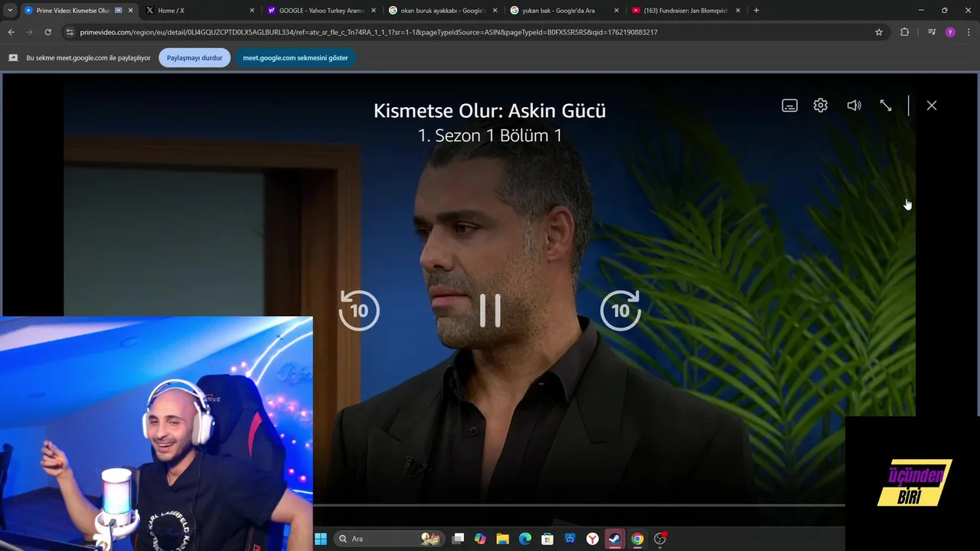Open the media control icon in the toolbar
The height and width of the screenshot is (551, 980).
click(932, 32)
